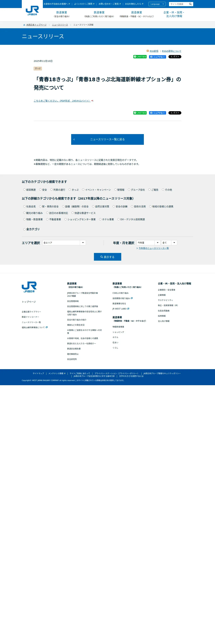Open the 全て month dropdown
Image resolution: width=215 pixels, height=644 pixels.
[x=169, y=243]
